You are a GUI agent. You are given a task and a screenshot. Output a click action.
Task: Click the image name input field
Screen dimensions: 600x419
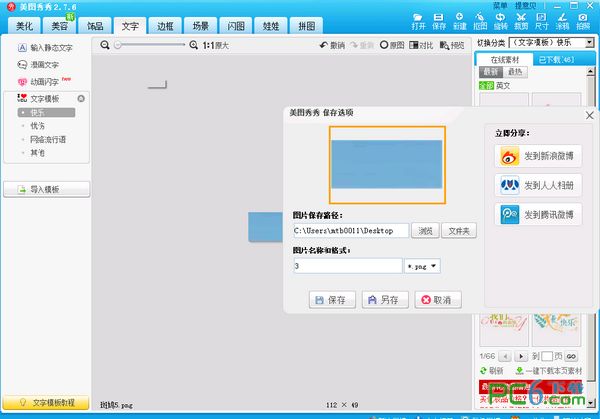point(347,266)
